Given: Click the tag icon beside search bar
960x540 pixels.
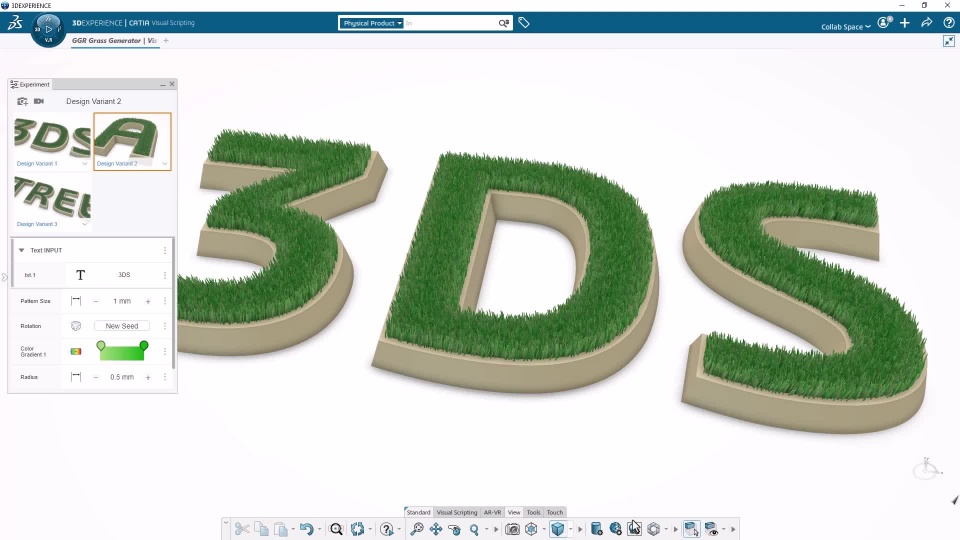Looking at the screenshot, I should point(523,23).
